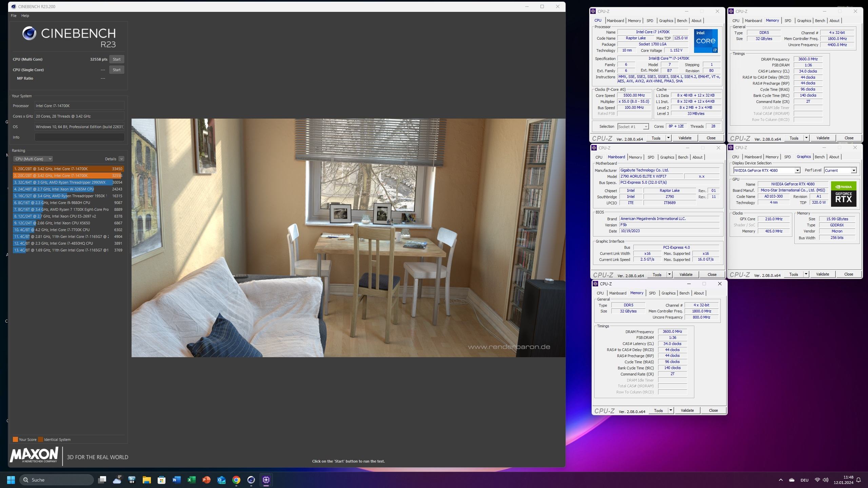
Task: Open Outlook (new) from the taskbar
Action: (221, 480)
